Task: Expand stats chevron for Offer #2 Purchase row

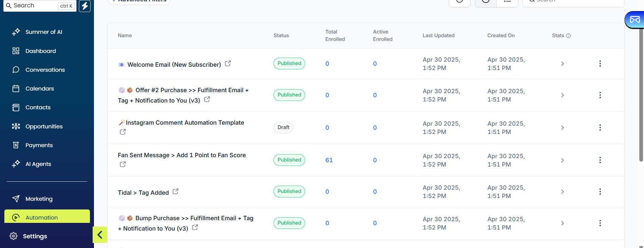Action: point(562,95)
